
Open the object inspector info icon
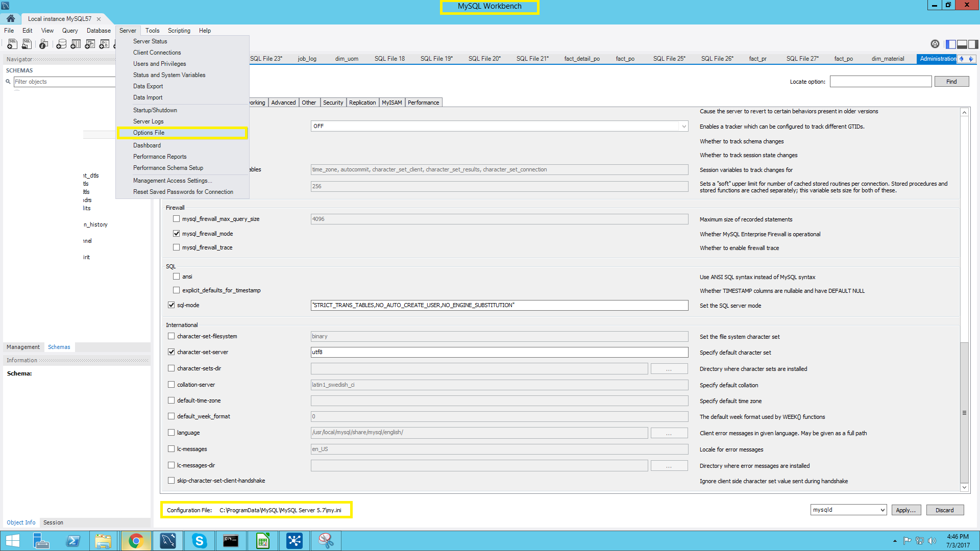44,44
